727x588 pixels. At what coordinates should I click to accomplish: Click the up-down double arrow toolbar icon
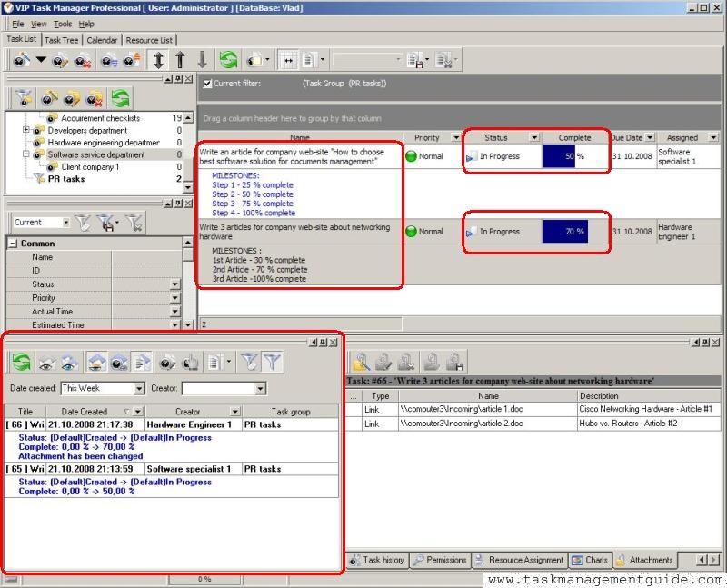[158, 60]
